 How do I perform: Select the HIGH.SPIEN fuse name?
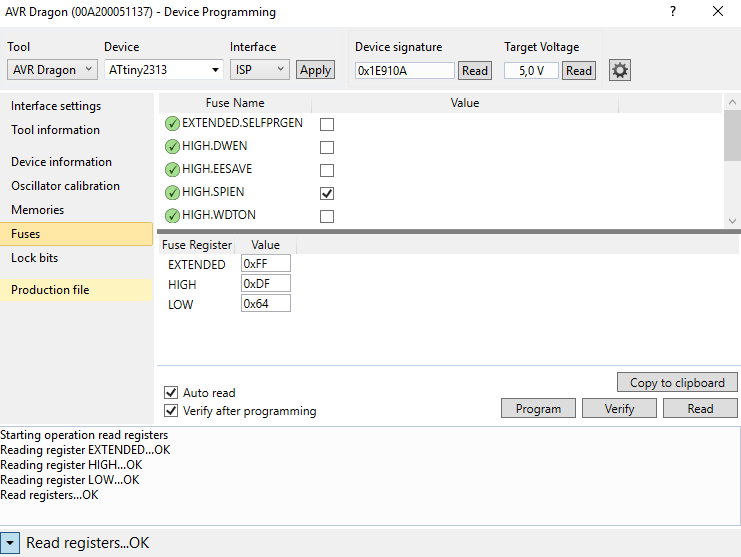[x=213, y=192]
